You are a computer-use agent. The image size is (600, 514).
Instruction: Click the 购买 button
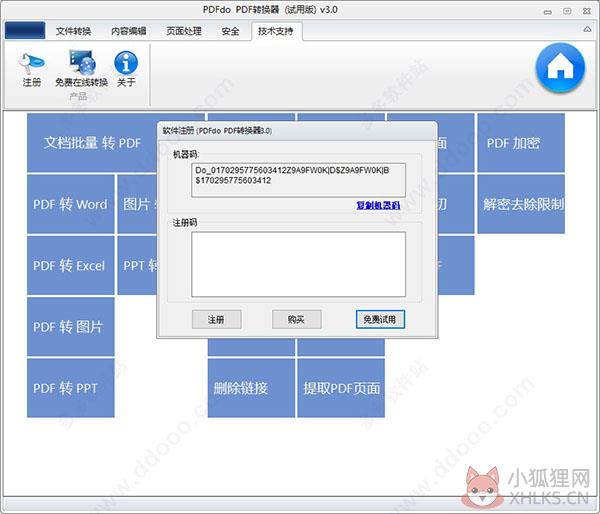[x=296, y=319]
